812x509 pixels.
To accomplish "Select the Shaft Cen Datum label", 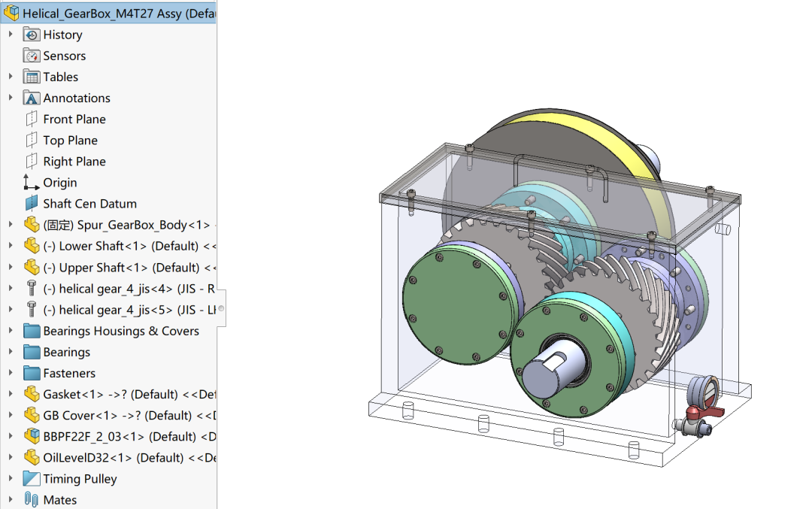I will coord(90,204).
